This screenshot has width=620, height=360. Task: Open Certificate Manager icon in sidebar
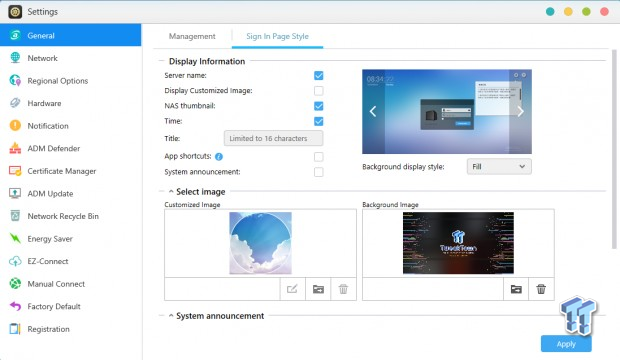(x=15, y=171)
